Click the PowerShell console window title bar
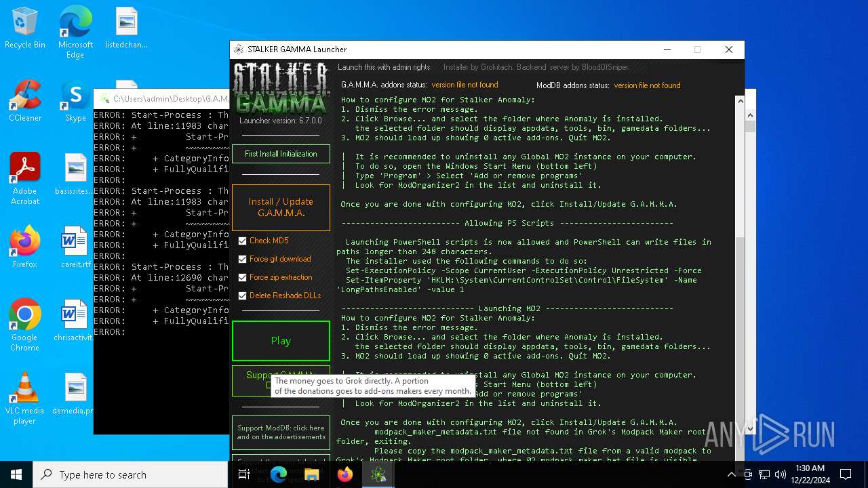The image size is (868, 488). pos(161,99)
